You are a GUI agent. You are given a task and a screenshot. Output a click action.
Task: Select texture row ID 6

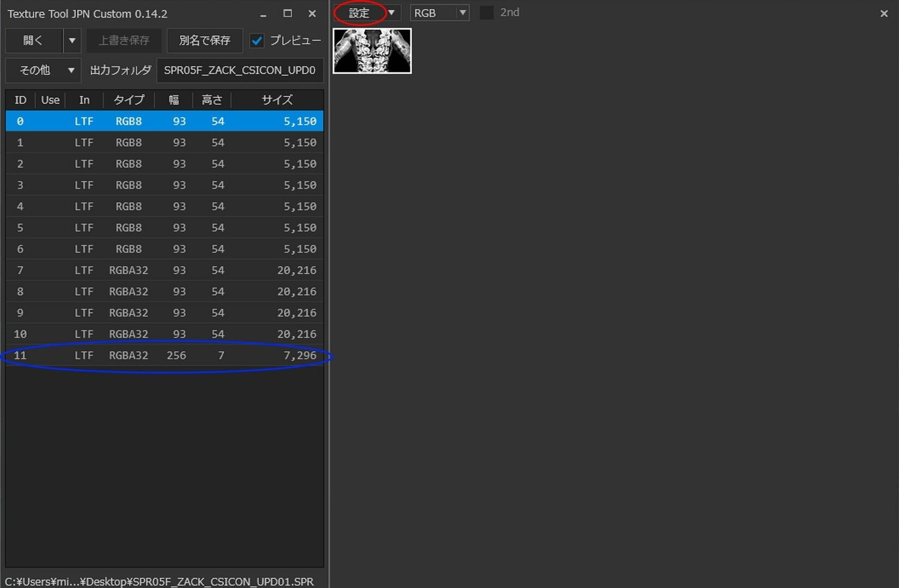coord(164,248)
